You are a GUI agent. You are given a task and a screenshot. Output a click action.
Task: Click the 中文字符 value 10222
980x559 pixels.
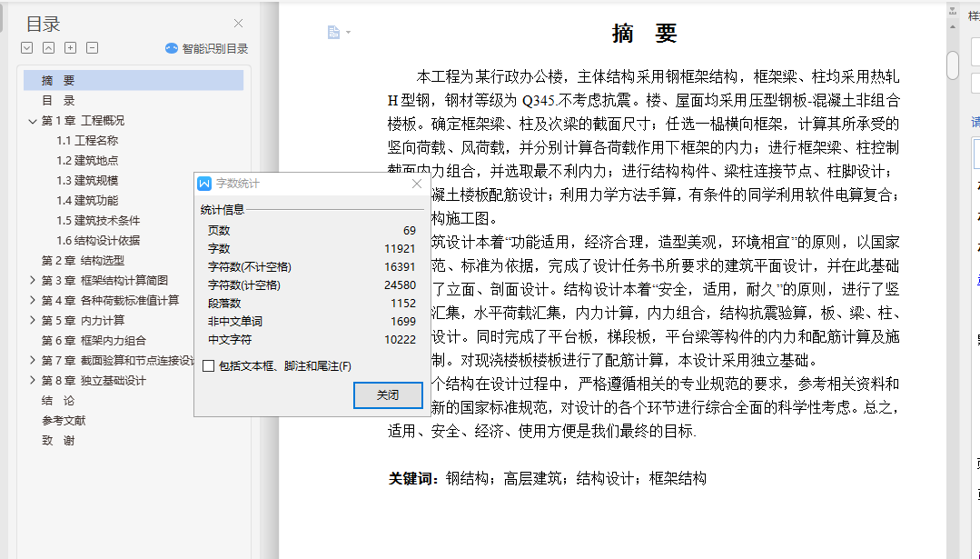400,340
